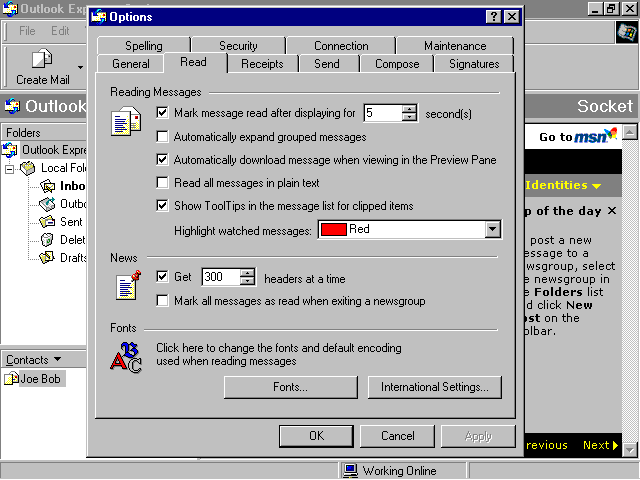Viewport: 640px width, 480px height.
Task: Click the Local Folders icon
Action: point(28,168)
